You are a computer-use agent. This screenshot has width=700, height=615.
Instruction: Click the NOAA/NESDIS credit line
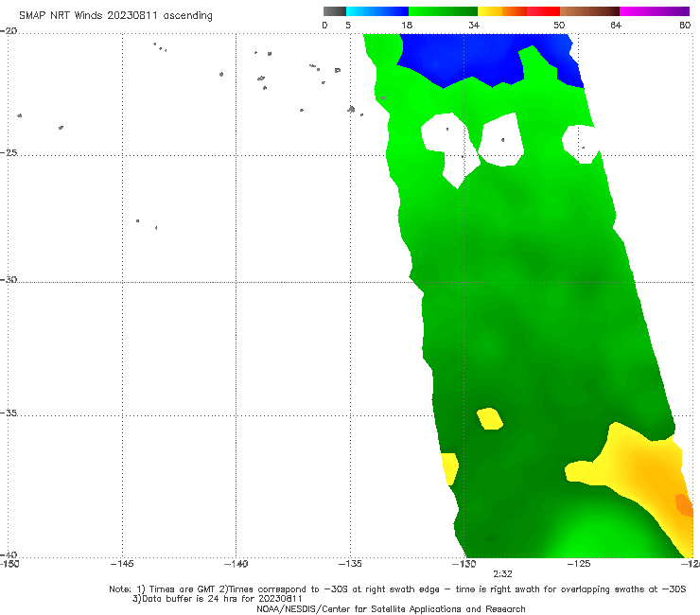391,609
